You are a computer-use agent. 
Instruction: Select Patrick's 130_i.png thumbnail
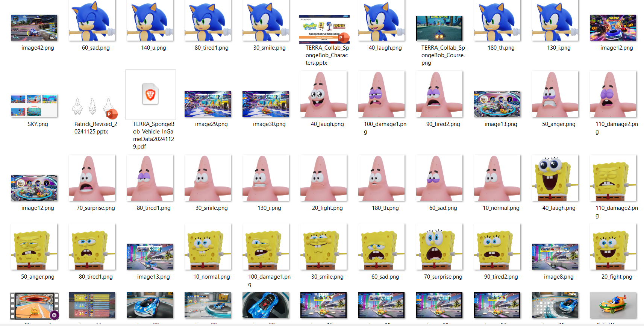pos(266,178)
